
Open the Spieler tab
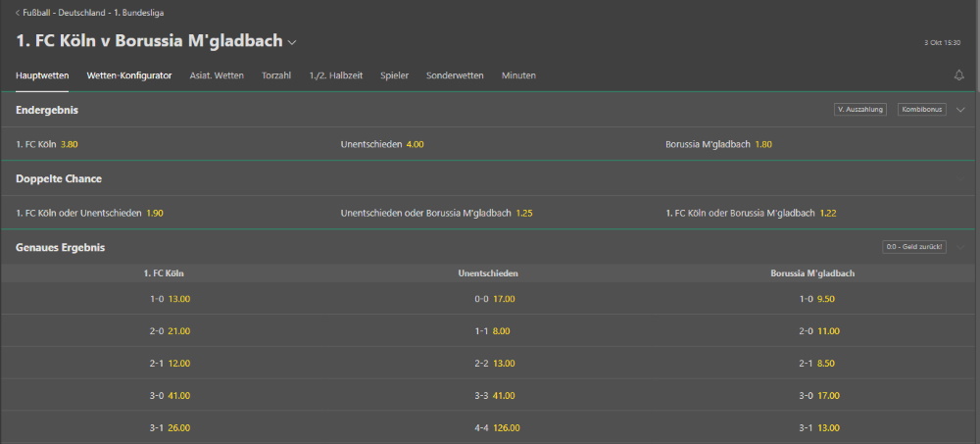tap(394, 75)
